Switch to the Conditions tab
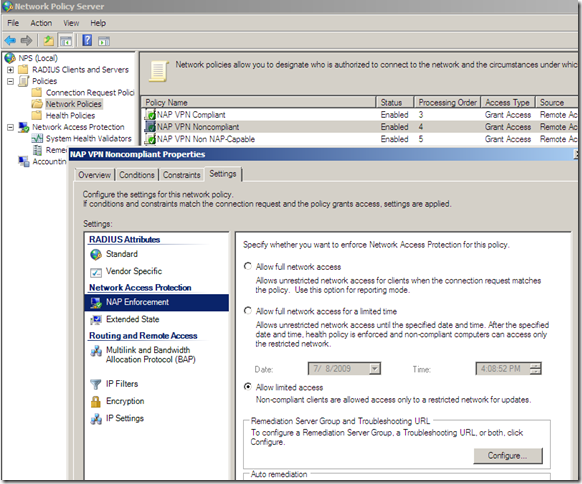The image size is (582, 484). 137,175
